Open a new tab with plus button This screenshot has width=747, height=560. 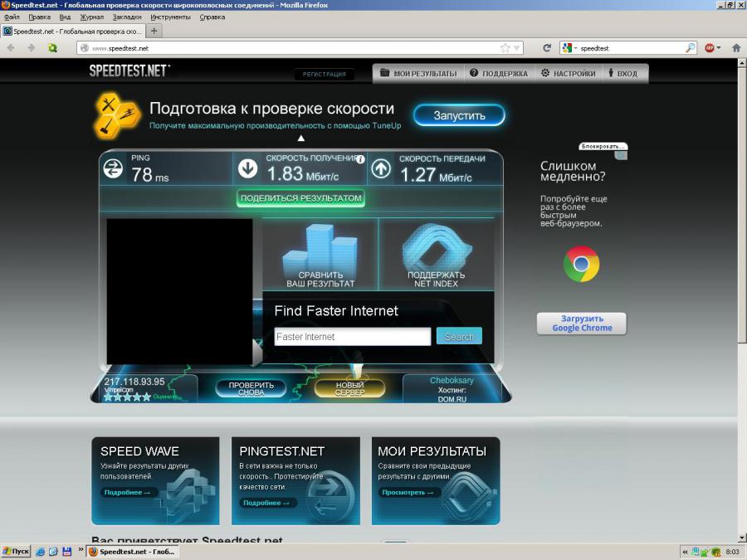(154, 31)
